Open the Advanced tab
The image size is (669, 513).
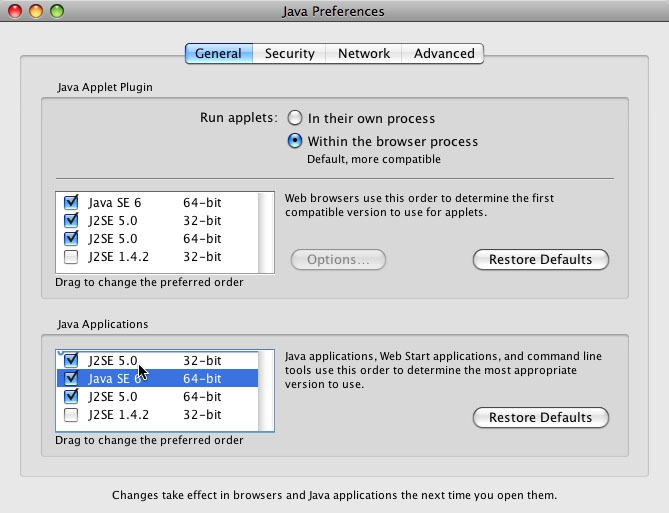(443, 53)
